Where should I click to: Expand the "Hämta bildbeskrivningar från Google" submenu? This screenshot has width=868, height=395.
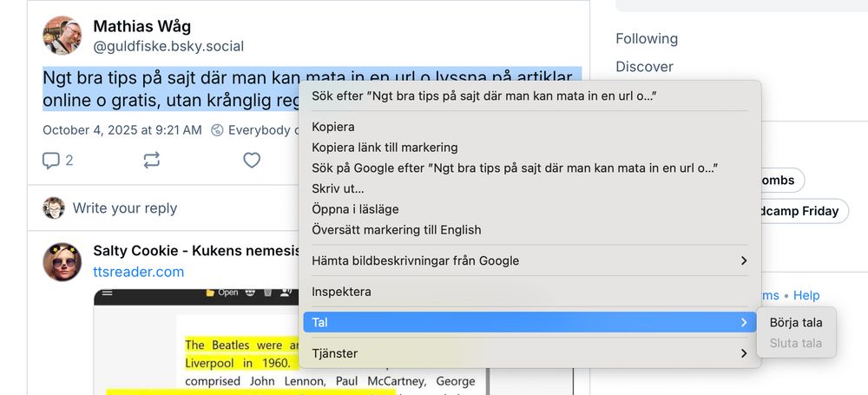pos(529,260)
